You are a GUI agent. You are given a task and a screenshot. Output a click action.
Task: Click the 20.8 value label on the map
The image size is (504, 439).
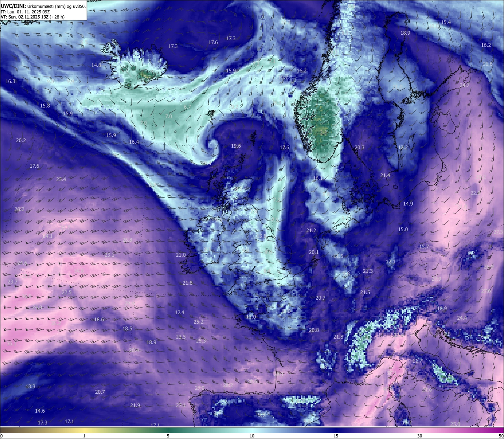click(x=314, y=330)
